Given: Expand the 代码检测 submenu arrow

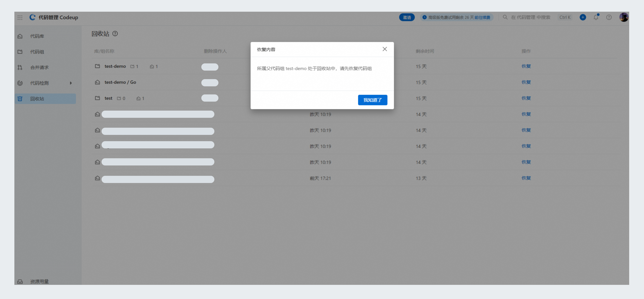Looking at the screenshot, I should click(71, 83).
